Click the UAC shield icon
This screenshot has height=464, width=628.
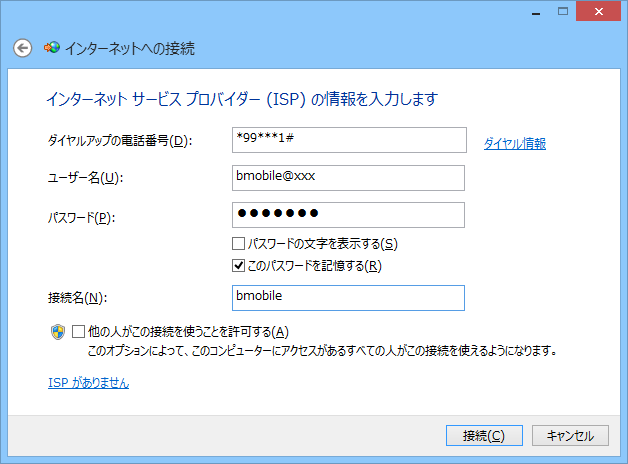(57, 332)
